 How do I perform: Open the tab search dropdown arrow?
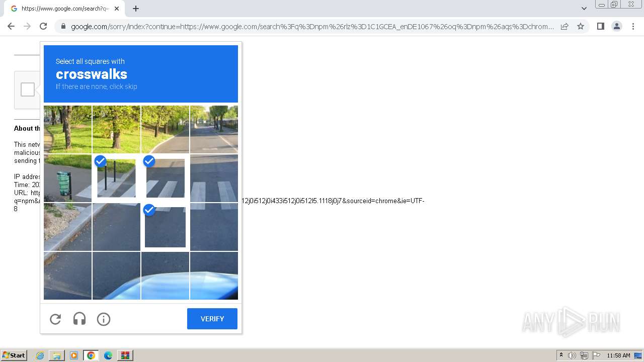(584, 9)
